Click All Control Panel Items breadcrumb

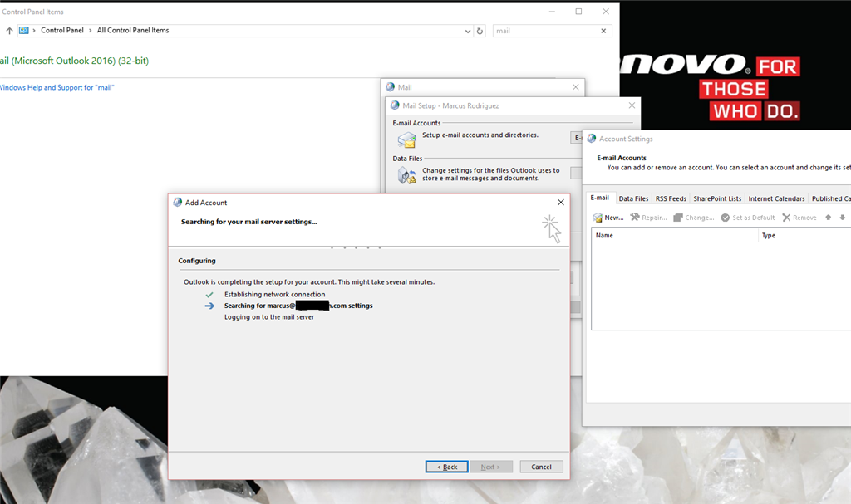133,31
